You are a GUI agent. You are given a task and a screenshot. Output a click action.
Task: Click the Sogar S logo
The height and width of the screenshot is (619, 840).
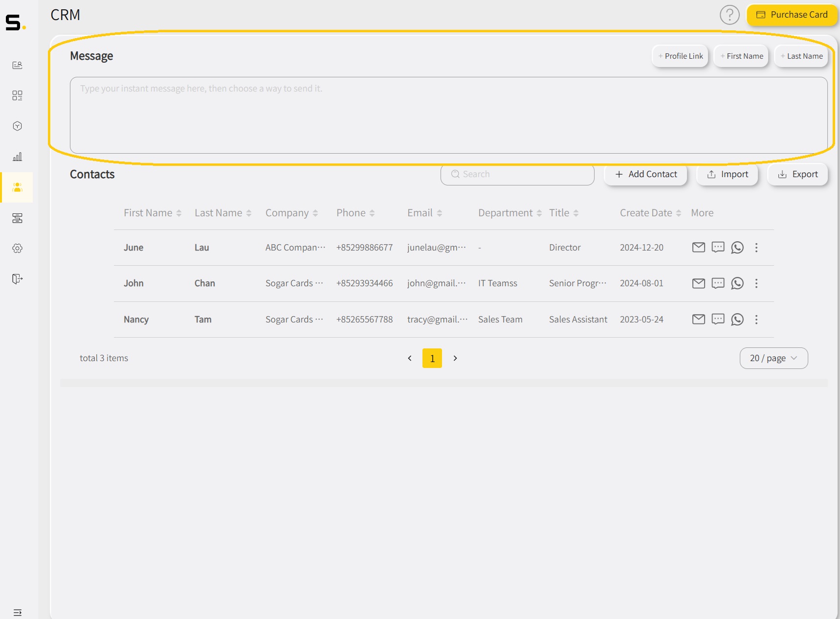[16, 23]
